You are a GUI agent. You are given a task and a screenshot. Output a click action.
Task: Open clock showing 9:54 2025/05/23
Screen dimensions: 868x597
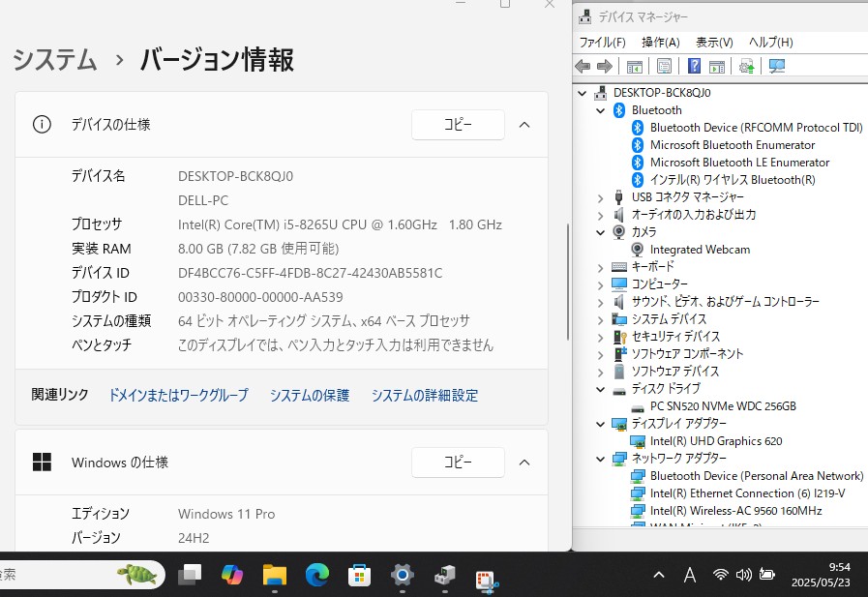[821, 575]
